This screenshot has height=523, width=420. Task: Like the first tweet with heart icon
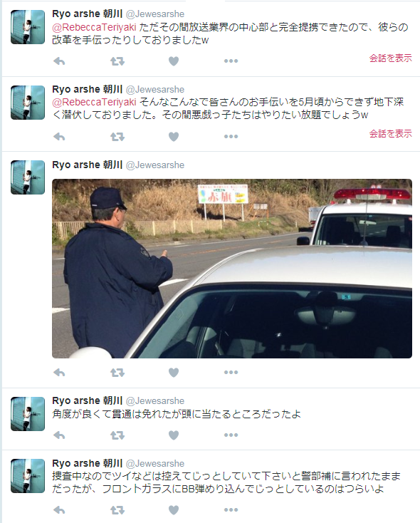(174, 61)
